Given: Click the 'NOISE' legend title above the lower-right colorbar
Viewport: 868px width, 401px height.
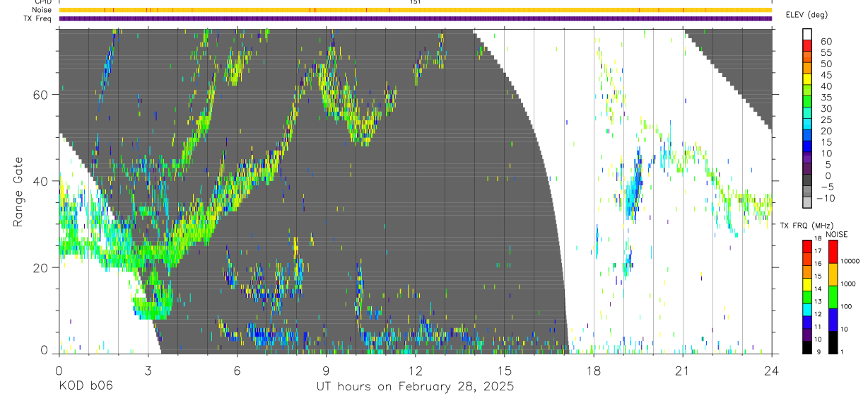Looking at the screenshot, I should click(x=837, y=234).
